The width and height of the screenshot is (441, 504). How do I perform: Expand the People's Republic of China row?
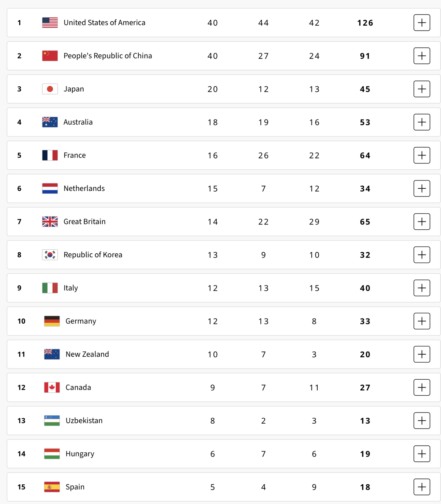tap(422, 56)
